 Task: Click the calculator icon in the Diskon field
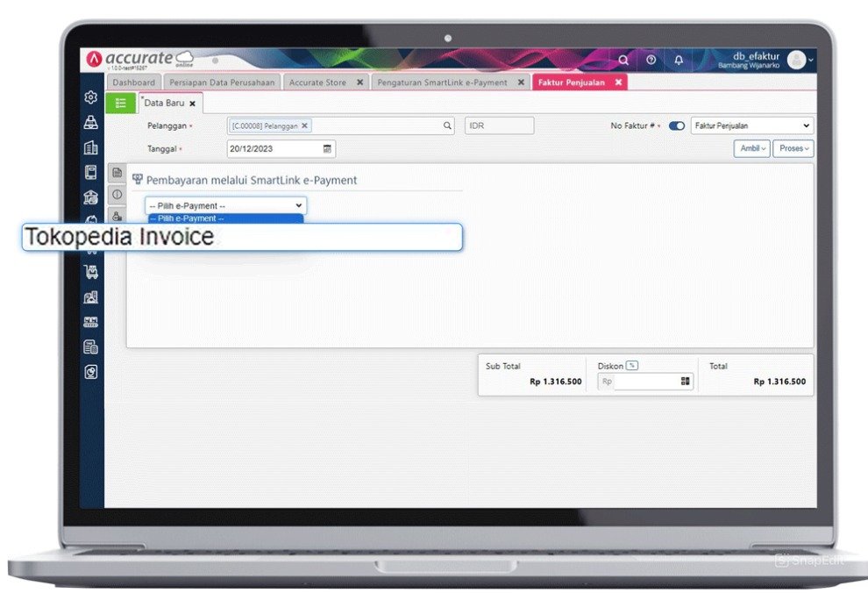(686, 381)
